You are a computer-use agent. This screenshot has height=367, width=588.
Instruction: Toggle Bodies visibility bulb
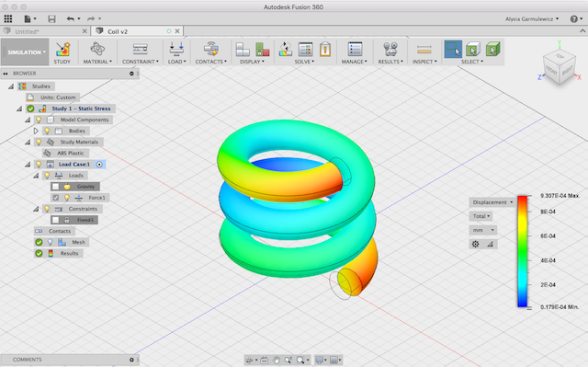47,131
